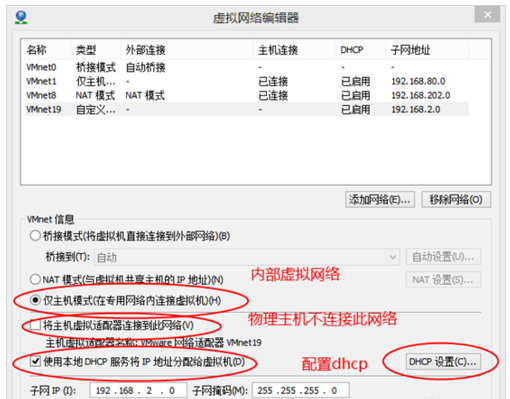The height and width of the screenshot is (399, 510).
Task: Select the VMnet1 network row
Action: 247,81
